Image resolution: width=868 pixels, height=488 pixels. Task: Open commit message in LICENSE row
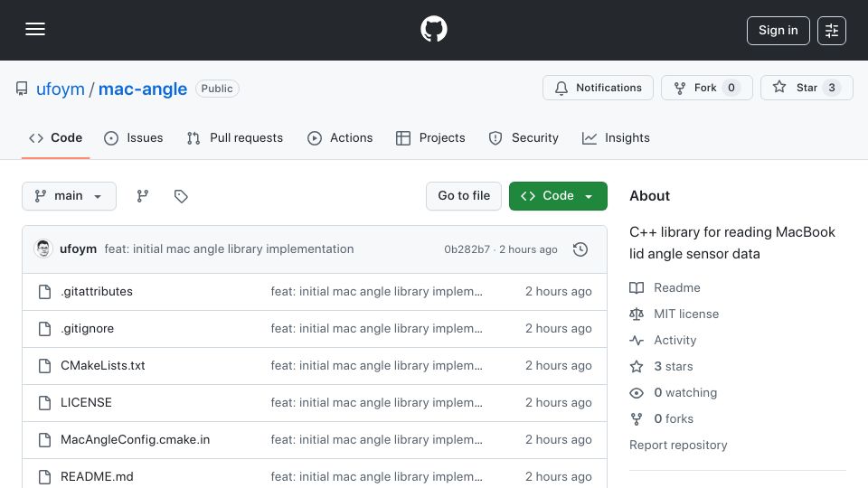376,403
